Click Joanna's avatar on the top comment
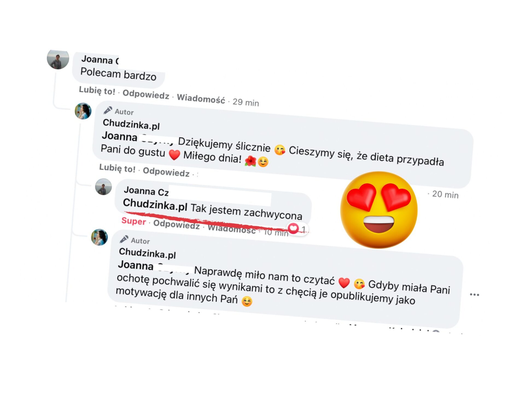Screen dimensions: 525x420 58,59
